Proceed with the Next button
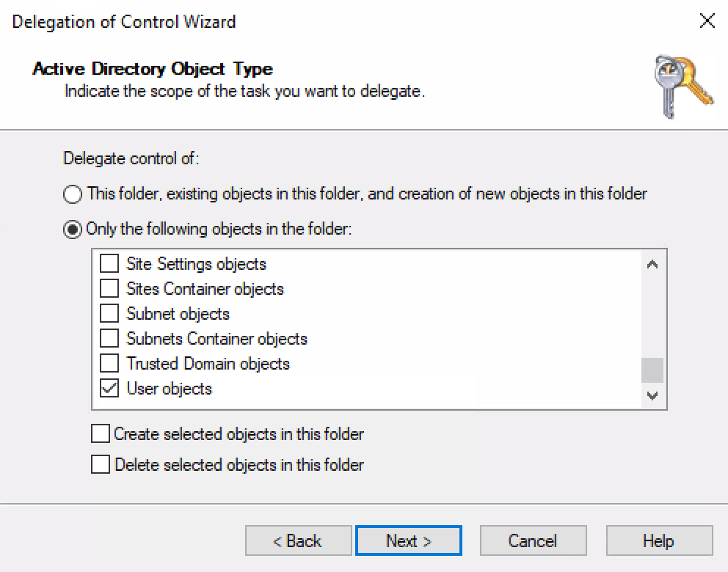The image size is (728, 572). point(409,540)
